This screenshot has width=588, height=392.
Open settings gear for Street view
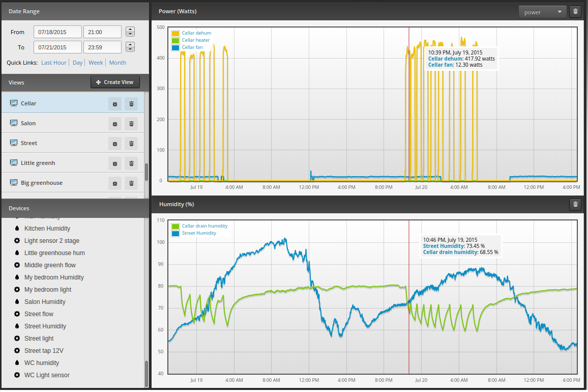pos(115,144)
